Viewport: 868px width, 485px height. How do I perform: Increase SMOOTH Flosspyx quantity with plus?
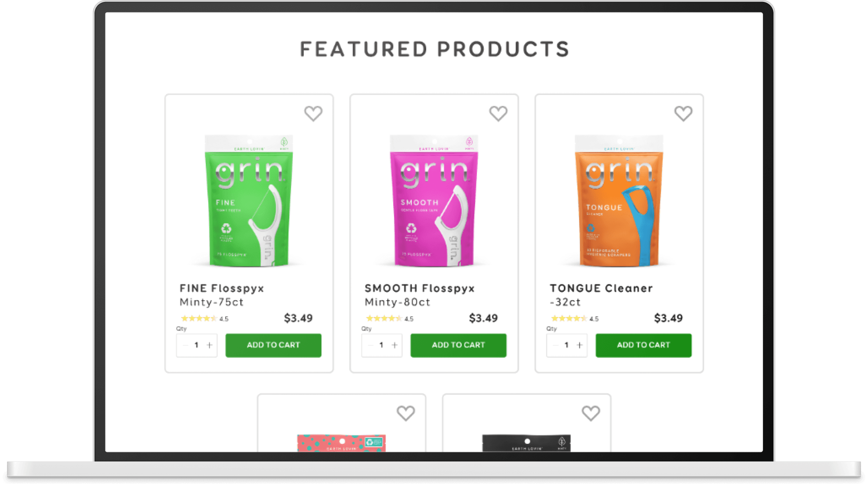pos(395,345)
